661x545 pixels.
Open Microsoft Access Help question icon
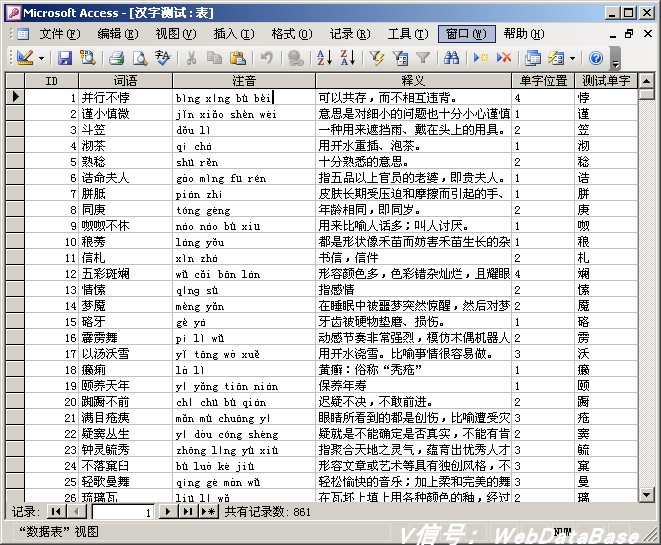pos(596,58)
